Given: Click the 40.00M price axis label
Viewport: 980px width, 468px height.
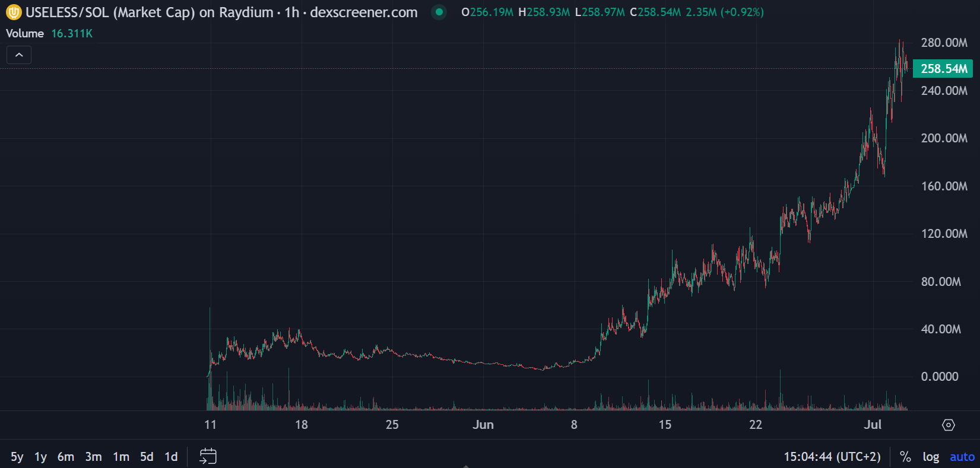Looking at the screenshot, I should (941, 329).
